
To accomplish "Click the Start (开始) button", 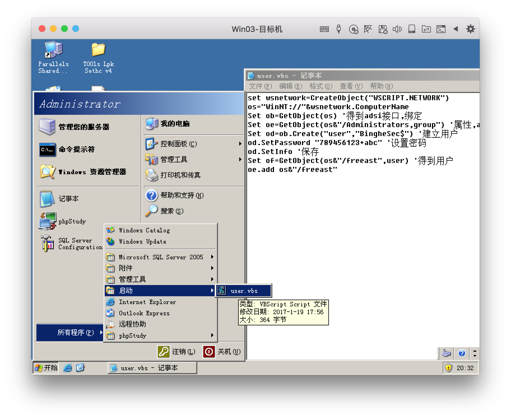I will pos(46,368).
